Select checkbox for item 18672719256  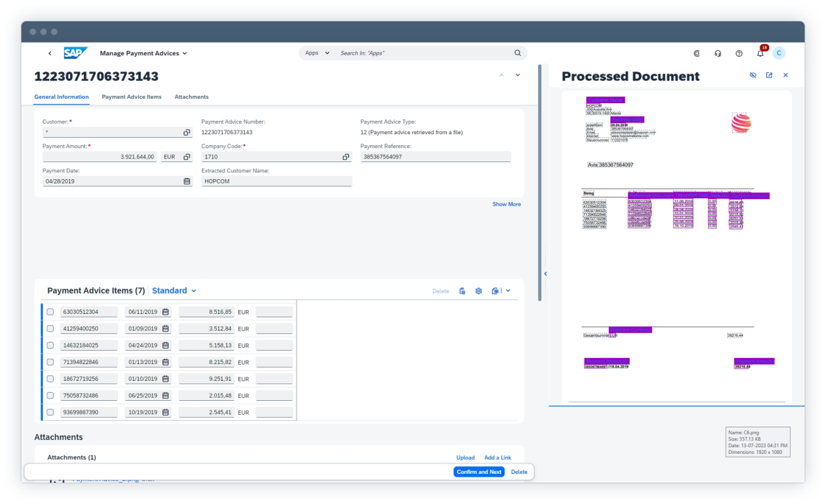50,379
